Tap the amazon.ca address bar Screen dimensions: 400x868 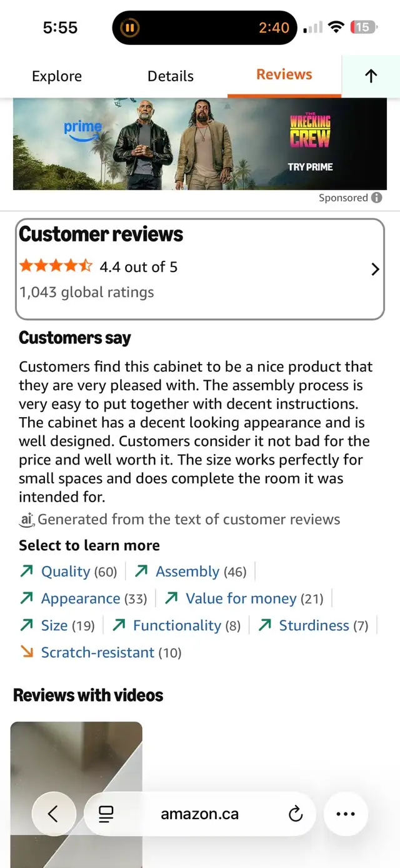click(x=199, y=814)
